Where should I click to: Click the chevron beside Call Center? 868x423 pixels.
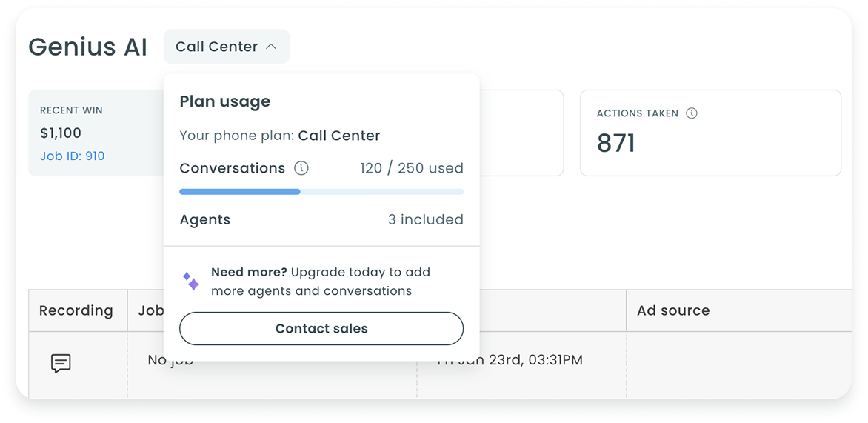tap(271, 47)
